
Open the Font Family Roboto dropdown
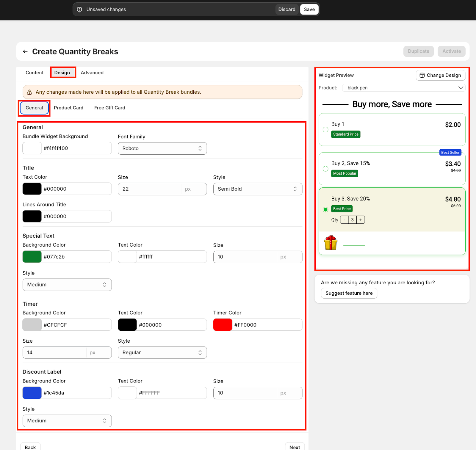pos(162,148)
